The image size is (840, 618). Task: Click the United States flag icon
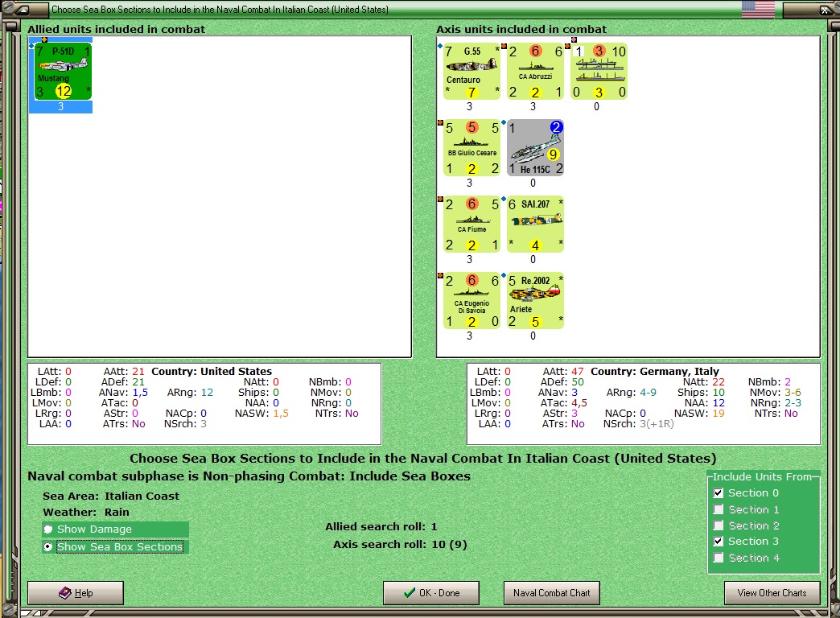click(758, 9)
